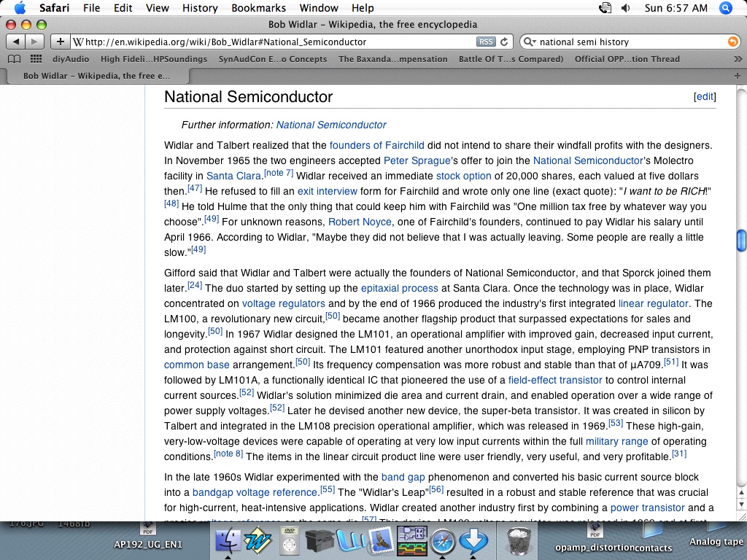Open search engine magnifier dropdown
This screenshot has width=747, height=560.
(x=530, y=42)
